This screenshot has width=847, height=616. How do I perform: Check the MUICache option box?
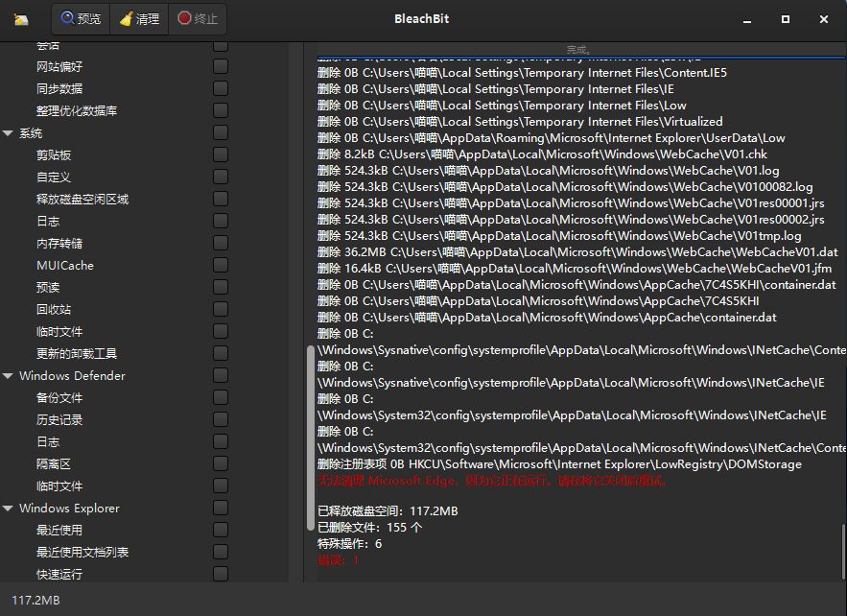221,265
